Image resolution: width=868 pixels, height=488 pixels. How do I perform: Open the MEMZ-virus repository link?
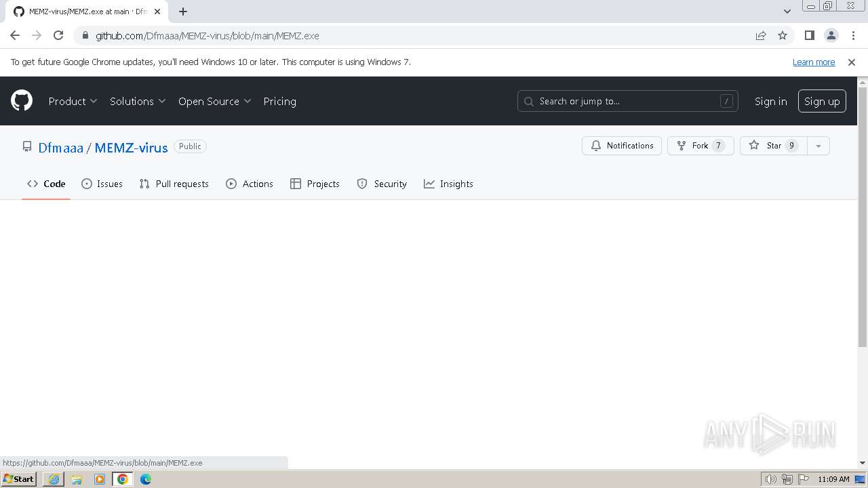tap(131, 147)
